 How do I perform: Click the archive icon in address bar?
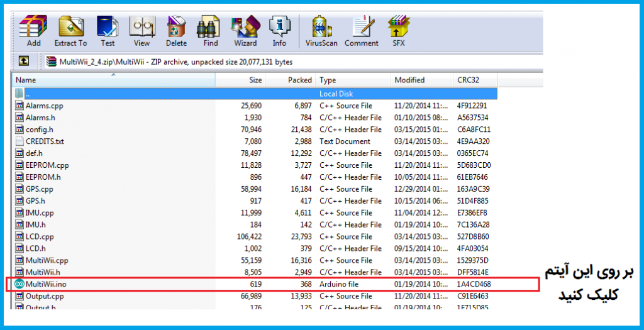(x=52, y=62)
